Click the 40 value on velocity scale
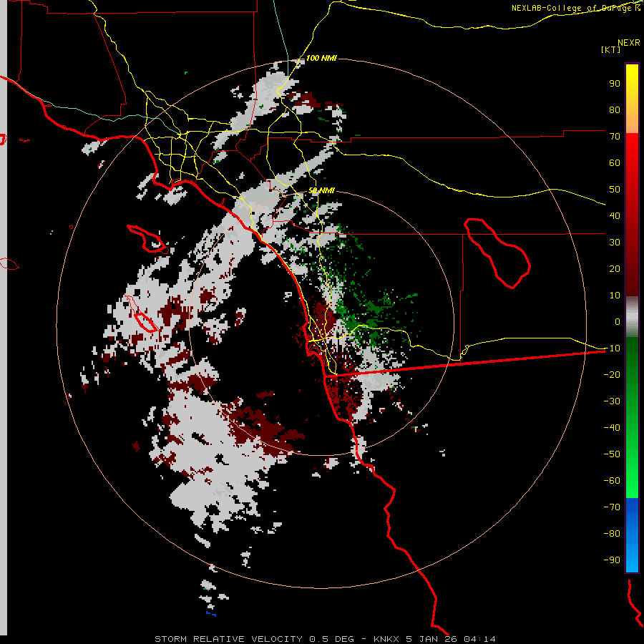Screen dimensions: 644x644 click(615, 215)
